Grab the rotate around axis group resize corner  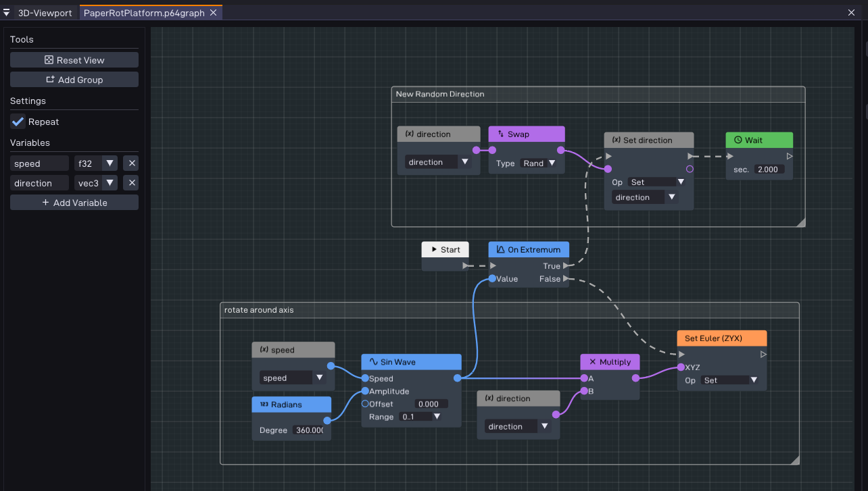tap(794, 460)
